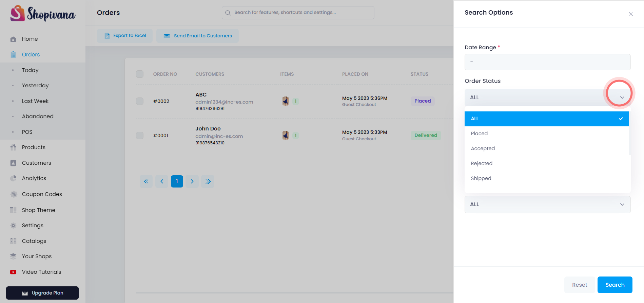This screenshot has width=644, height=303.
Task: Click date May 5 2023 5:33PM
Action: coord(365,132)
